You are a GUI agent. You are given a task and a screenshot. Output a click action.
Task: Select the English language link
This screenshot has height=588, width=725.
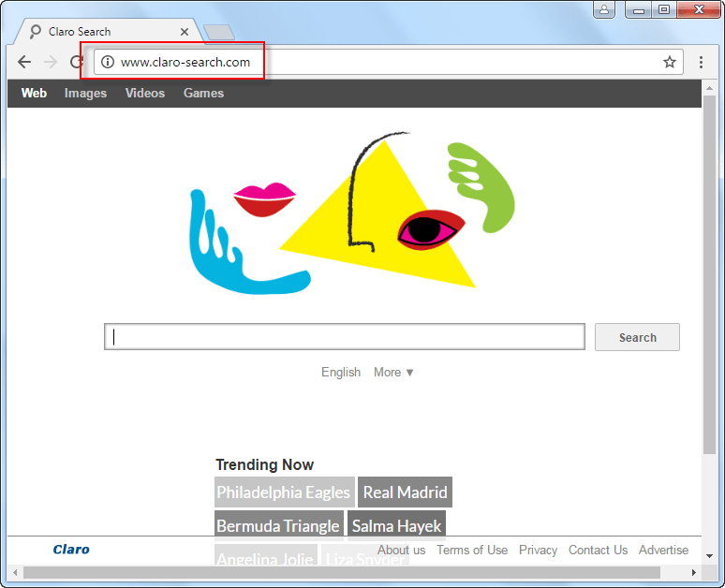tap(341, 372)
